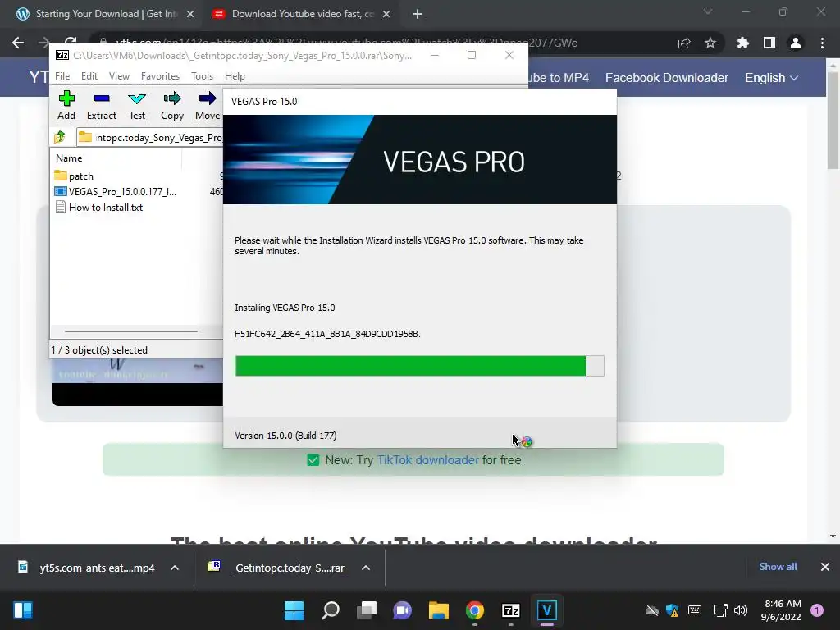Close the Starting Your Download tab
Viewport: 840px width, 630px height.
pyautogui.click(x=190, y=15)
